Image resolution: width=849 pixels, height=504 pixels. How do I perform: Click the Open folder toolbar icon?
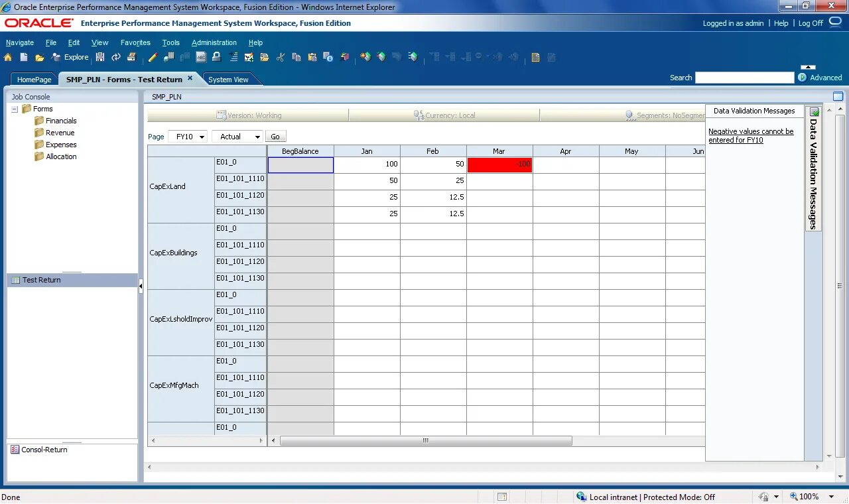point(40,57)
